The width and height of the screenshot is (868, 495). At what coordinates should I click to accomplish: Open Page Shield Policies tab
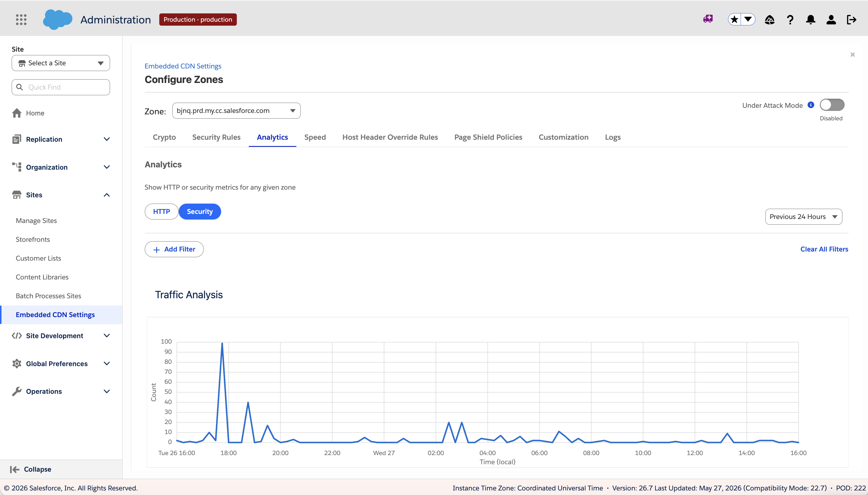(488, 137)
